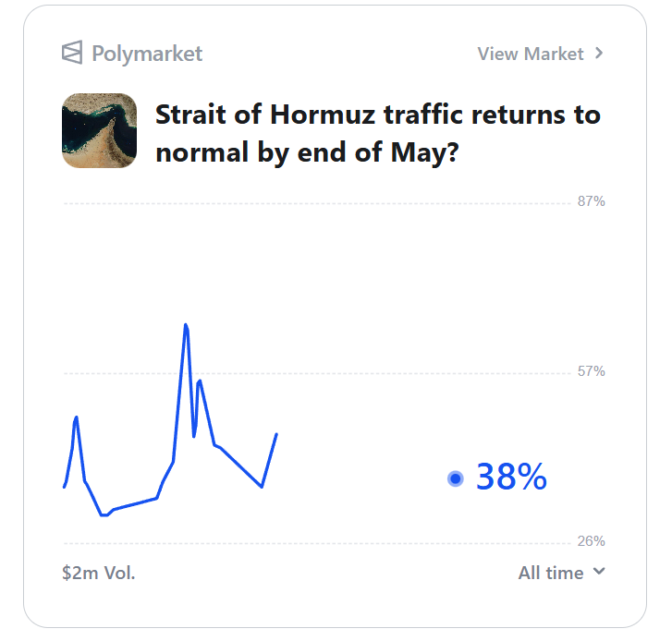The height and width of the screenshot is (641, 672).
Task: Click the chevron arrow beside View Market
Action: [x=599, y=53]
